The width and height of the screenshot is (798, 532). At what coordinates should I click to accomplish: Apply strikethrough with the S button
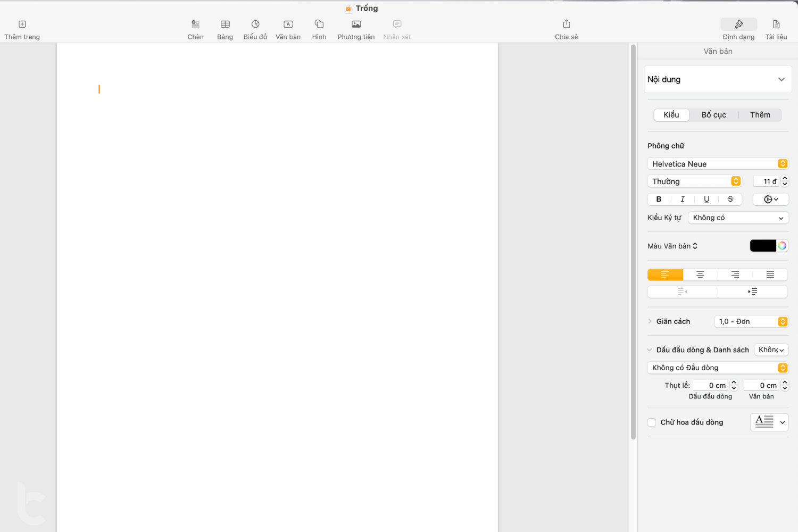(730, 199)
